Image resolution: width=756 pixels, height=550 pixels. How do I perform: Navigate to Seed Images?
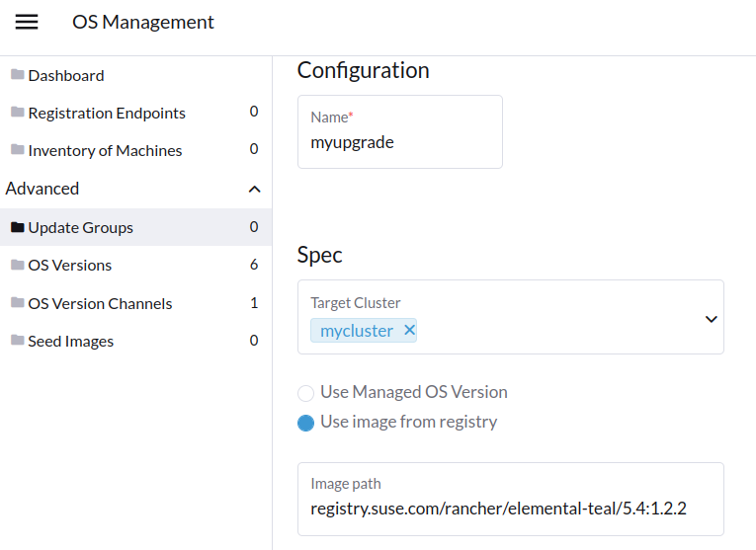pyautogui.click(x=70, y=341)
